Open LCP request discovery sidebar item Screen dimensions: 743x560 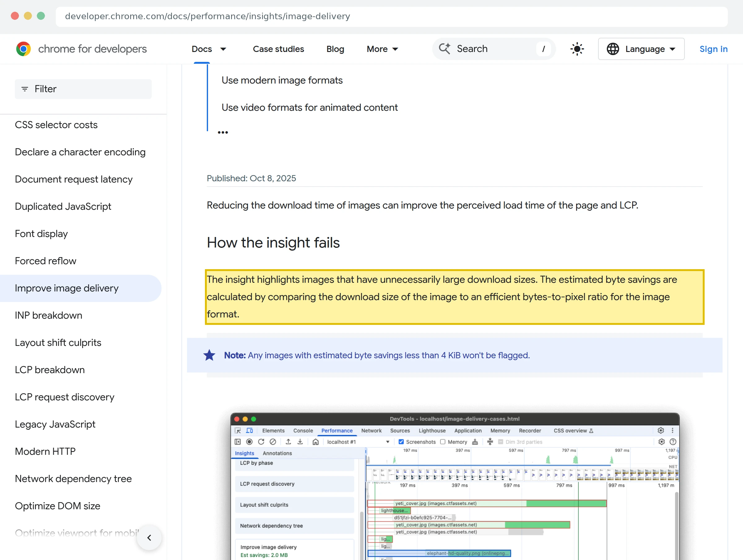coord(64,397)
